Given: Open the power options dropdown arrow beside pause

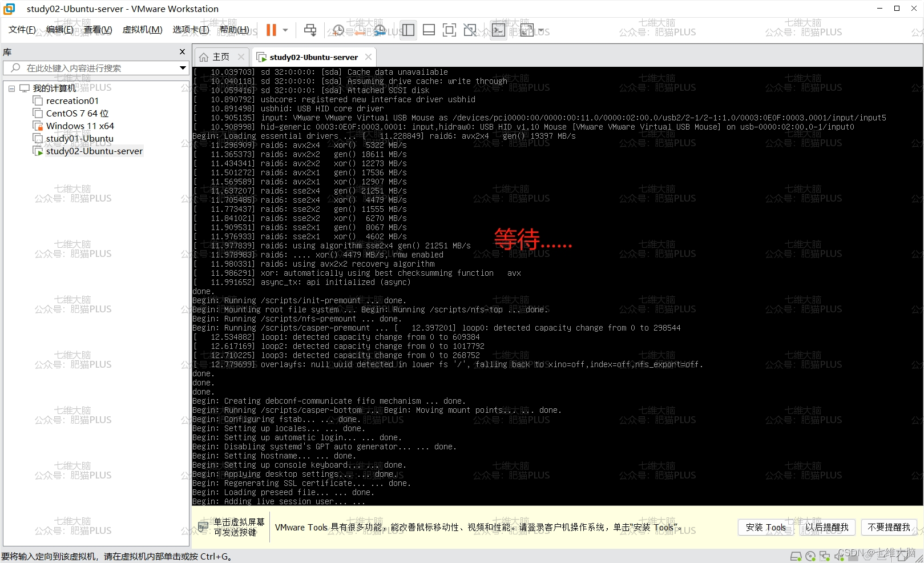Looking at the screenshot, I should click(x=285, y=30).
